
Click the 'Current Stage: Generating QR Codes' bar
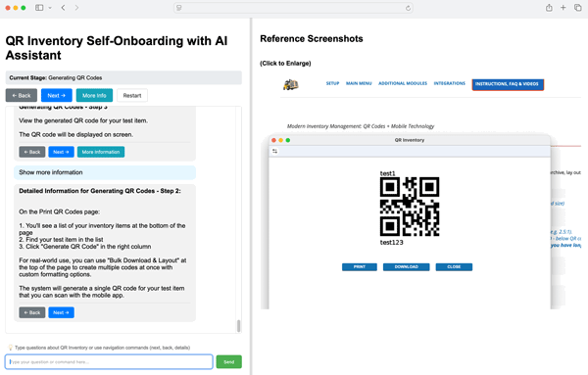[123, 77]
